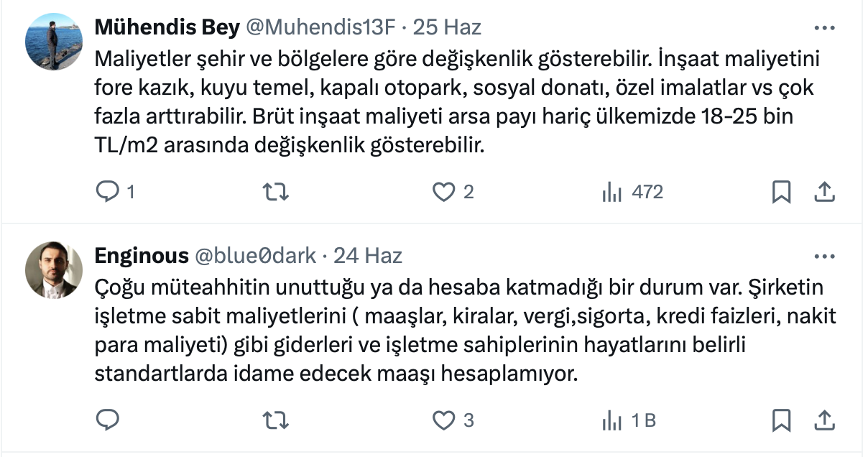Image resolution: width=868 pixels, height=457 pixels.
Task: Click the Enginous display name
Action: point(142,255)
